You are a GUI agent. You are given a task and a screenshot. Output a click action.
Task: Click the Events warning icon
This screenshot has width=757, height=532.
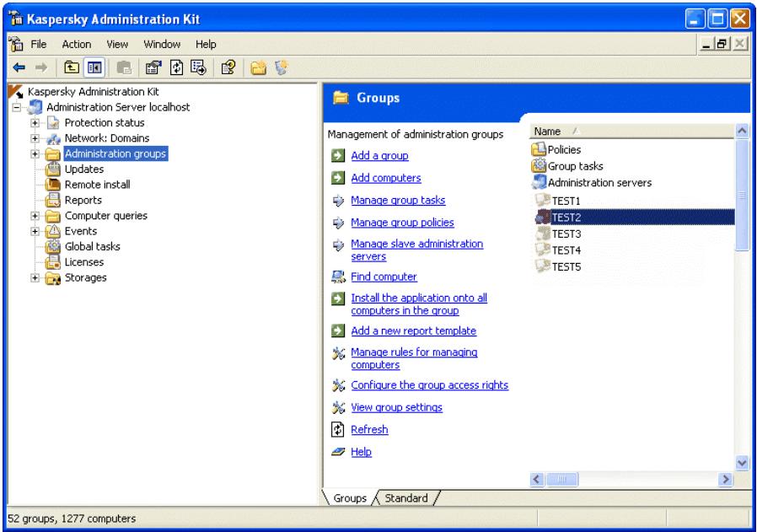click(52, 231)
